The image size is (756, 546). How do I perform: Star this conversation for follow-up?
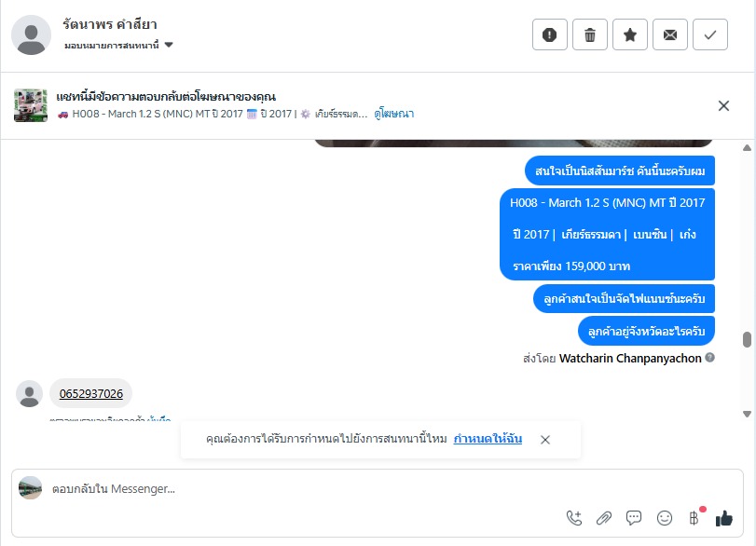[x=629, y=34]
